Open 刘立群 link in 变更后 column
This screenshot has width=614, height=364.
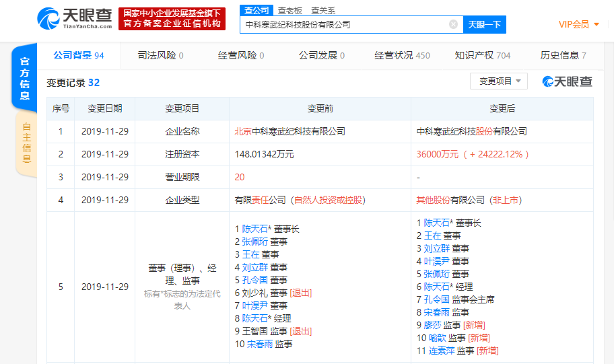tap(437, 248)
